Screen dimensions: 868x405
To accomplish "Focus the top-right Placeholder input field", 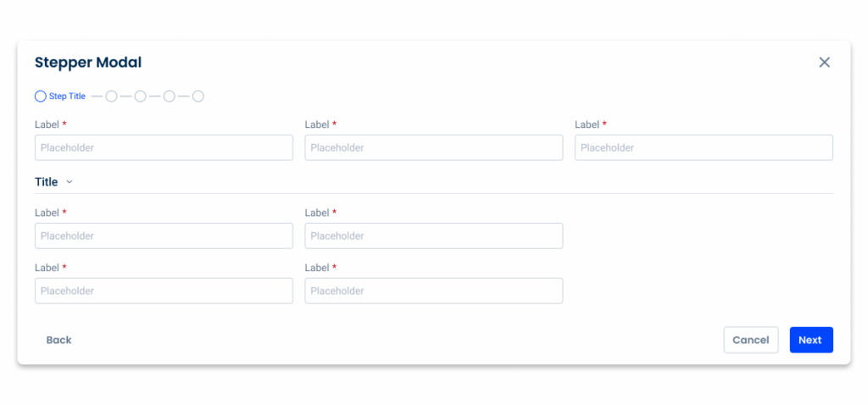I will (704, 147).
